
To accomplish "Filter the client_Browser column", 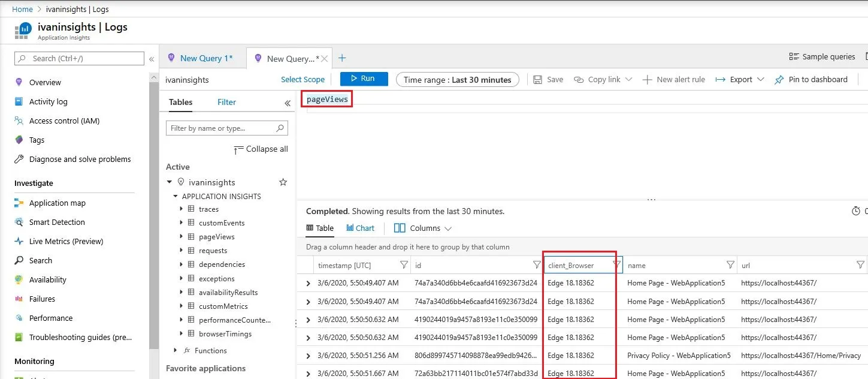I will click(616, 264).
